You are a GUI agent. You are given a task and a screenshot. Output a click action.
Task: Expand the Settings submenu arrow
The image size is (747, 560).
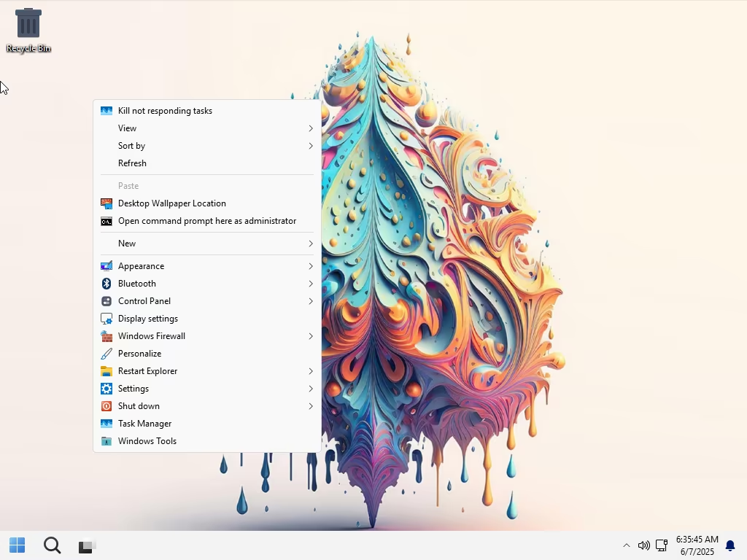311,389
